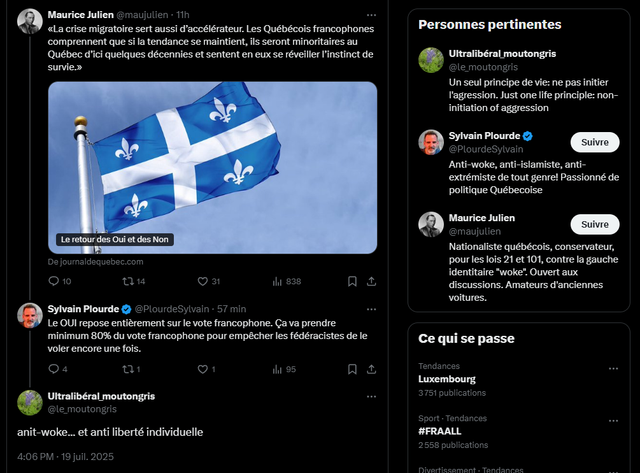Open more options on Maurice Julien's post
640x473 pixels.
point(371,15)
